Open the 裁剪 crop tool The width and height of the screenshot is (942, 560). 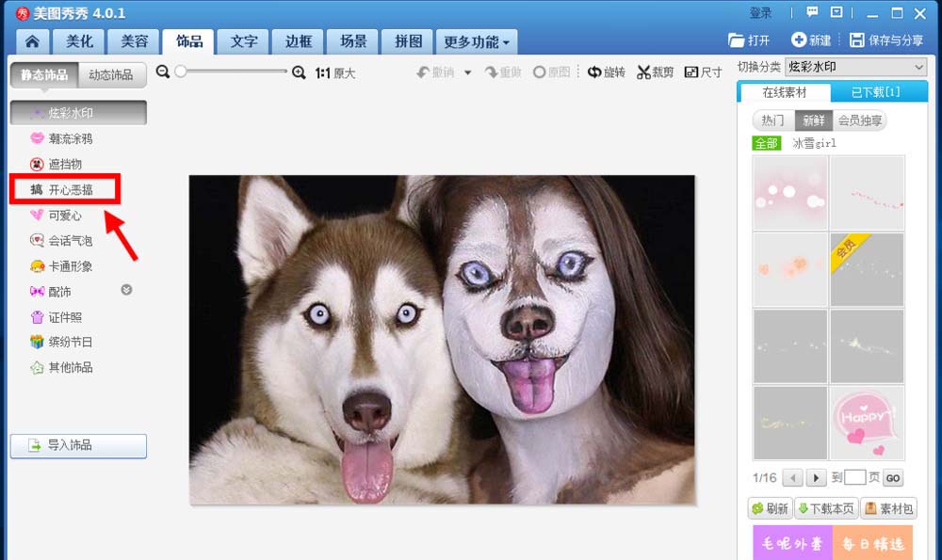point(655,72)
